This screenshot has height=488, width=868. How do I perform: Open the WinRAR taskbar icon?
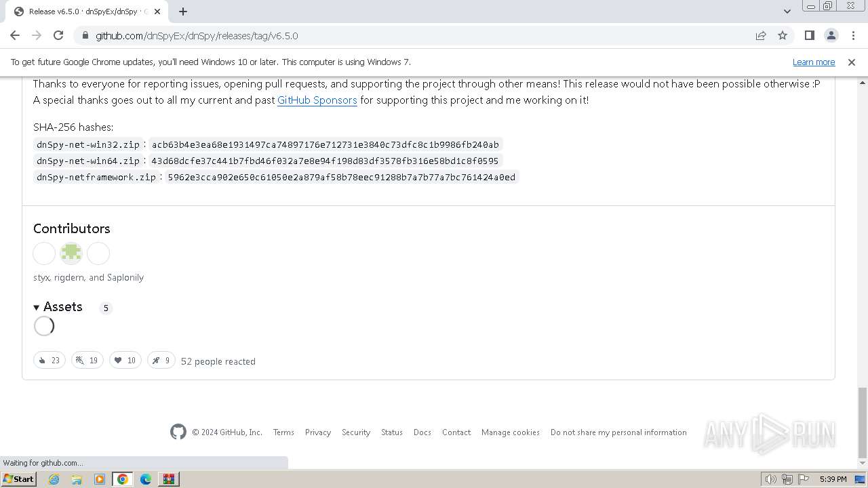click(169, 479)
